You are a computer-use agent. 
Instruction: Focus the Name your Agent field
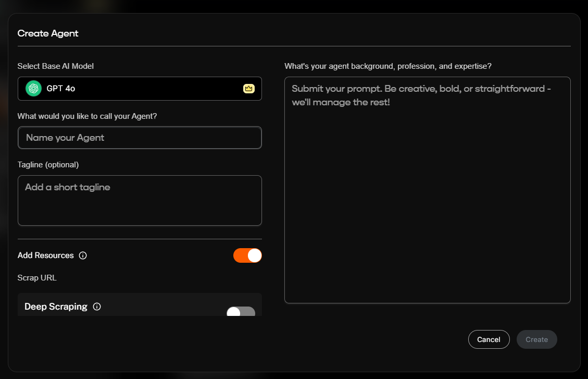tap(140, 138)
